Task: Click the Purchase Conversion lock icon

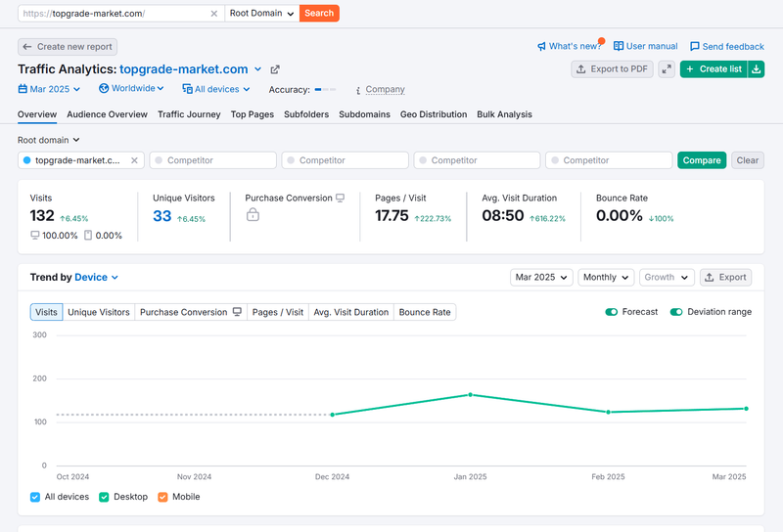Action: [x=253, y=214]
